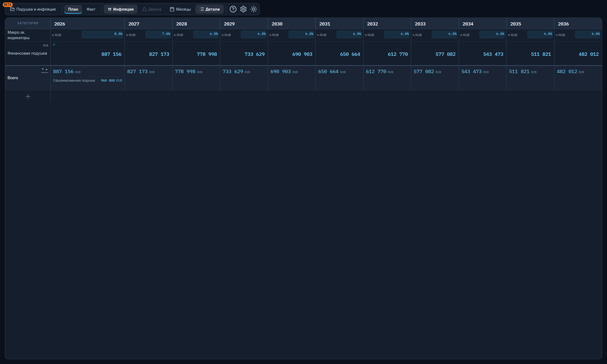This screenshot has width=607, height=364.
Task: Select Финансовая подушка value 482 012
Action: click(589, 54)
